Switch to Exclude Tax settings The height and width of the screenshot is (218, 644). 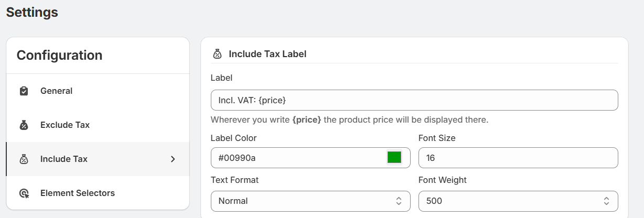click(x=65, y=125)
